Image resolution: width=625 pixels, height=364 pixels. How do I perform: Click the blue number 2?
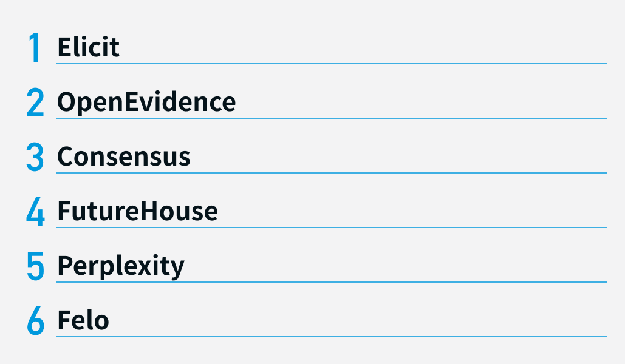tap(35, 103)
